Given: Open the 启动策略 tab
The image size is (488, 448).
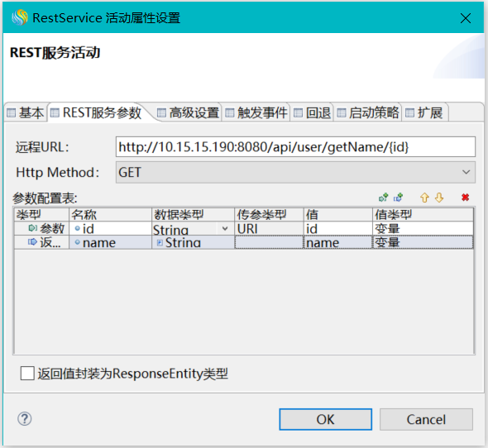Looking at the screenshot, I should click(x=367, y=112).
